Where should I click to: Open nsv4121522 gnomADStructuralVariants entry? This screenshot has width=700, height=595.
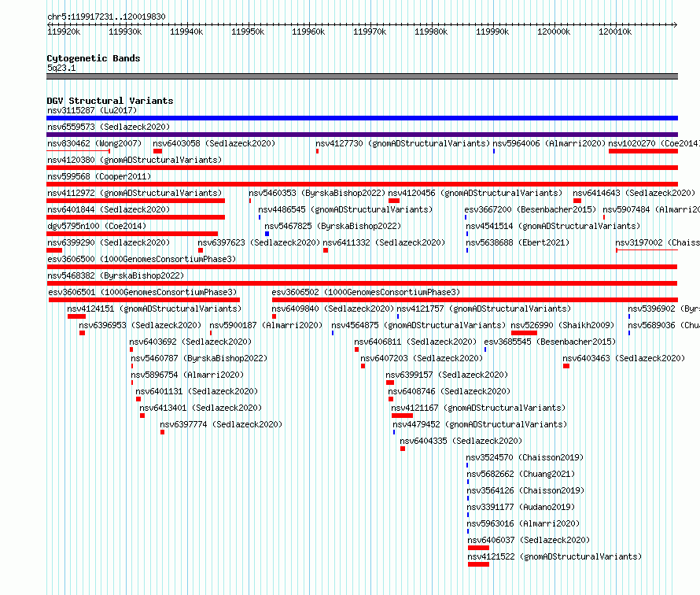point(554,556)
